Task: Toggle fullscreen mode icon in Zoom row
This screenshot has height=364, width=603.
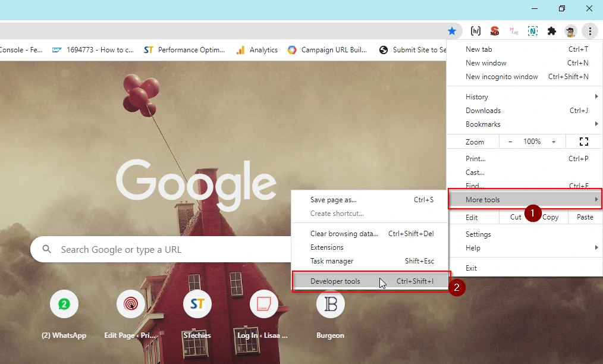Action: (584, 142)
